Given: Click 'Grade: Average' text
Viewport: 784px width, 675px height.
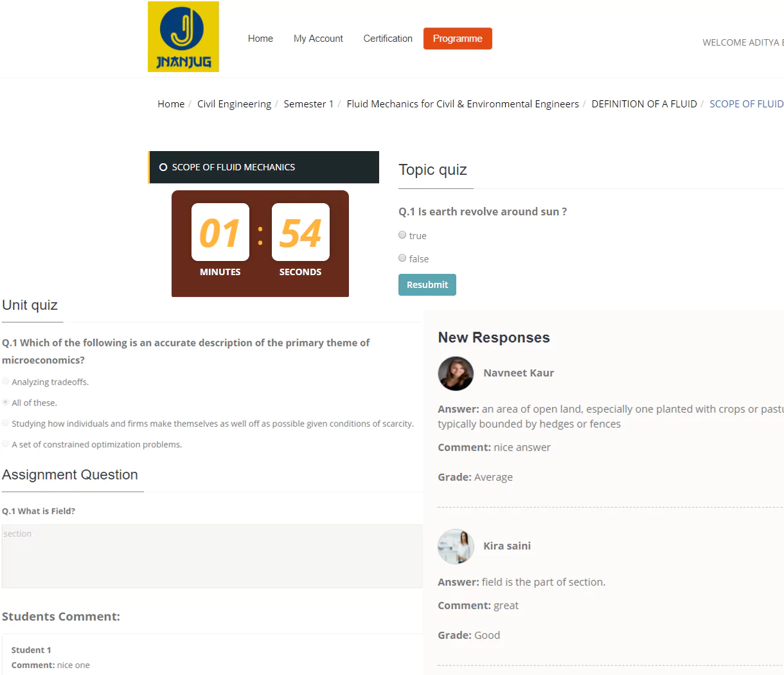Looking at the screenshot, I should [475, 477].
